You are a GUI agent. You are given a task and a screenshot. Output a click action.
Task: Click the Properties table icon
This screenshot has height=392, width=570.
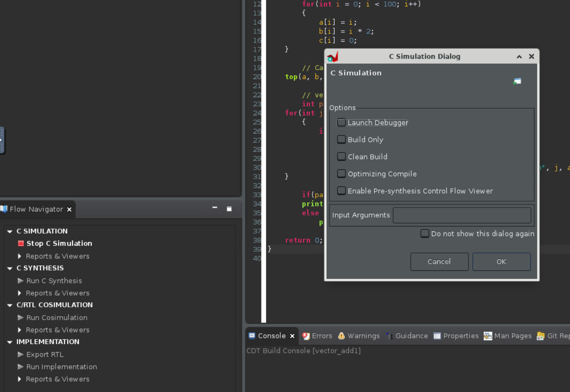coord(437,336)
